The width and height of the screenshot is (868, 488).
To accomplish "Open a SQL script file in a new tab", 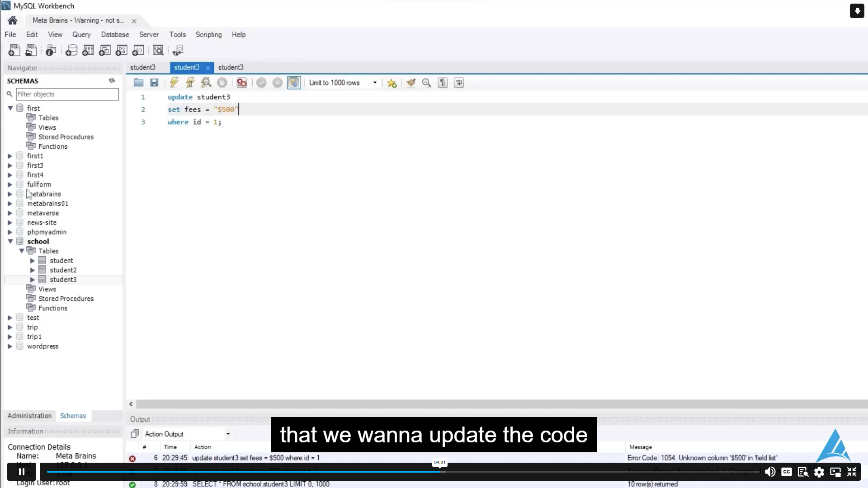I will 31,50.
